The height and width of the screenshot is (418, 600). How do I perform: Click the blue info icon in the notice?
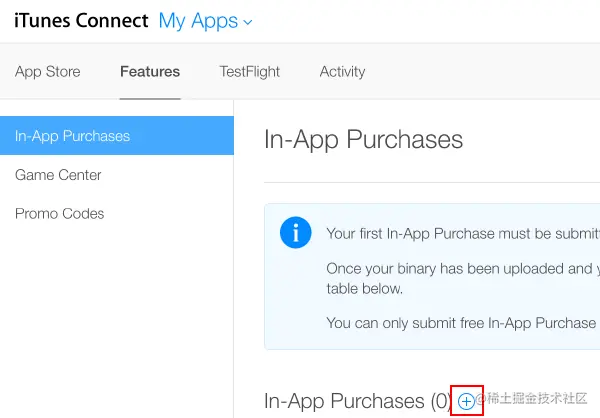(295, 232)
